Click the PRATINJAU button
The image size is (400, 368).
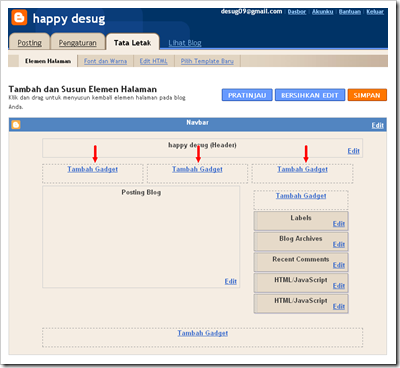click(x=247, y=95)
